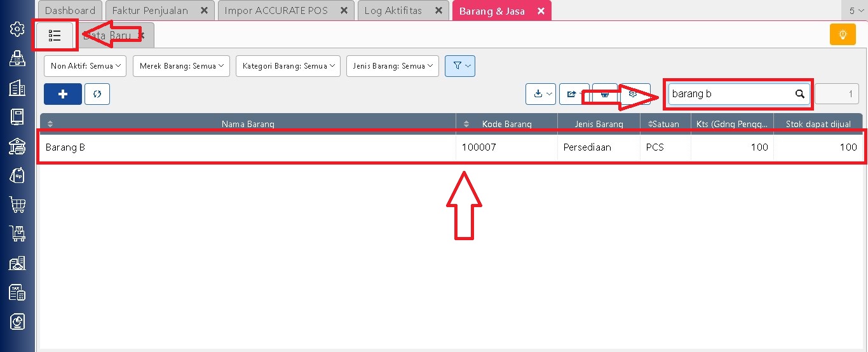
Task: Click the Jenis Barang column header
Action: (x=599, y=124)
